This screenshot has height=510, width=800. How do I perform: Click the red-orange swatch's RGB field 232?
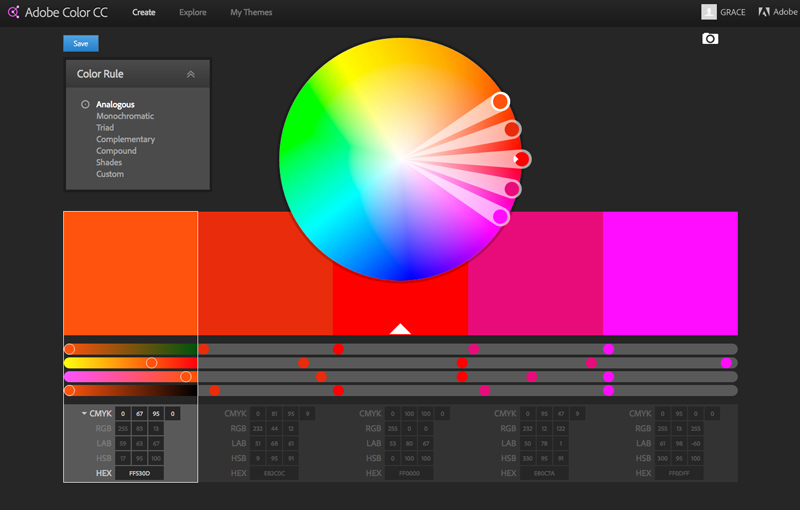pyautogui.click(x=258, y=429)
